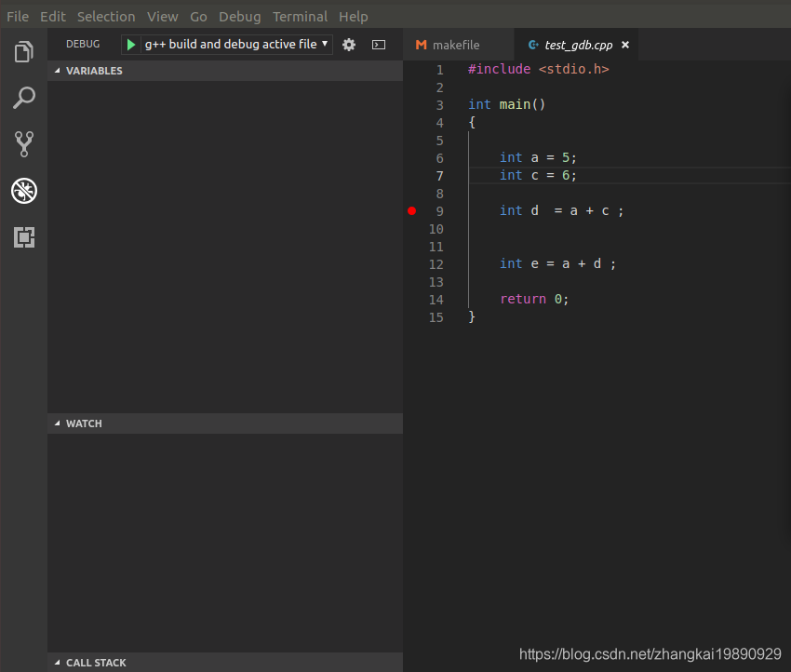
Task: Open launch.json with gear icon
Action: tap(349, 45)
